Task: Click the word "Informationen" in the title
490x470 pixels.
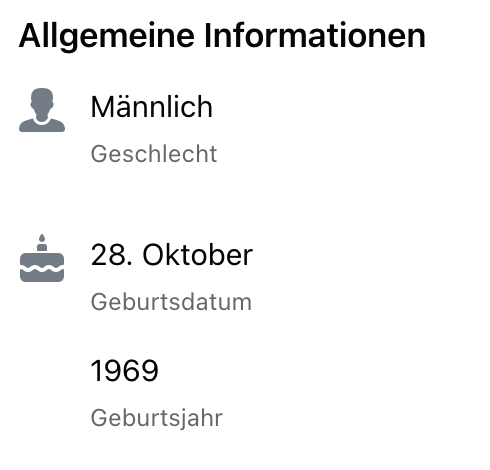Action: point(315,35)
